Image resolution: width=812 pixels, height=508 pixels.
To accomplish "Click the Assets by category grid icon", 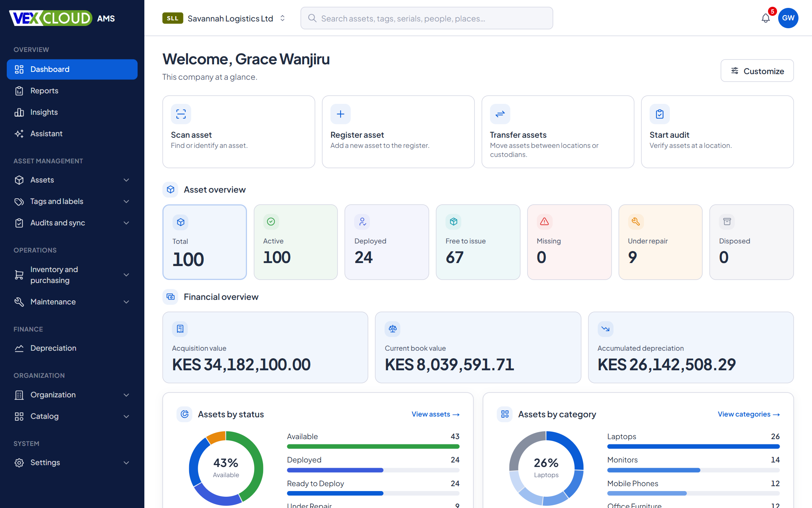I will [x=505, y=414].
